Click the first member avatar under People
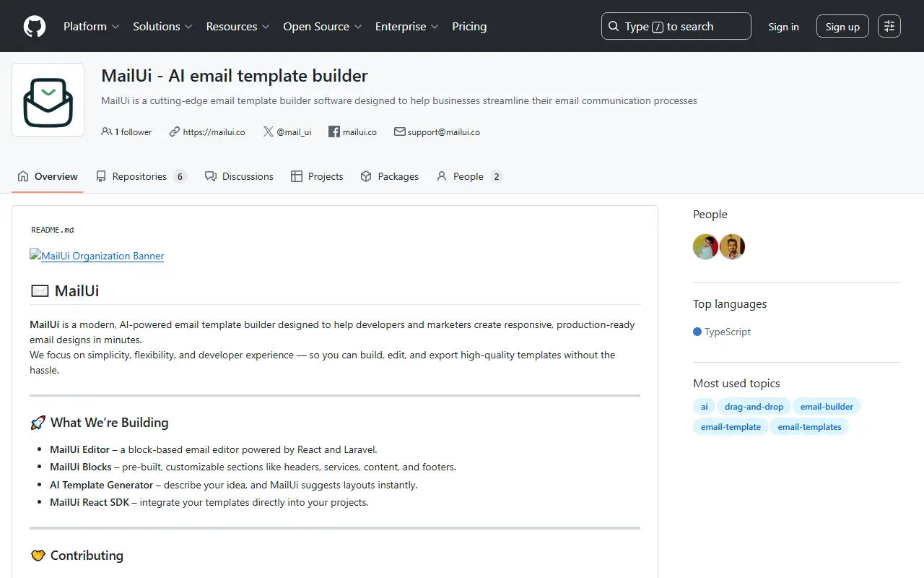Image resolution: width=924 pixels, height=578 pixels. 705,247
